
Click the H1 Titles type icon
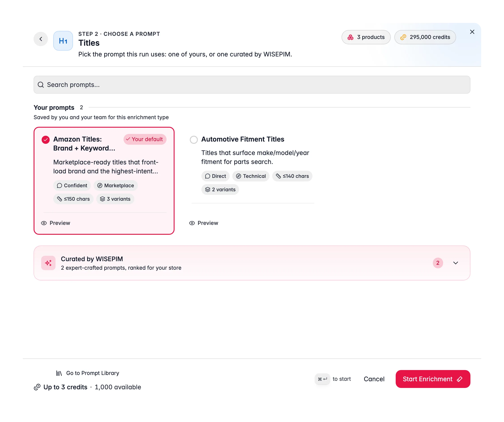click(63, 41)
